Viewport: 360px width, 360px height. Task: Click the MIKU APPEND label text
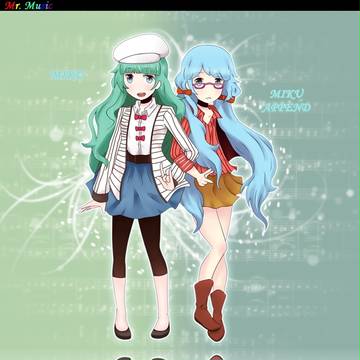286,101
